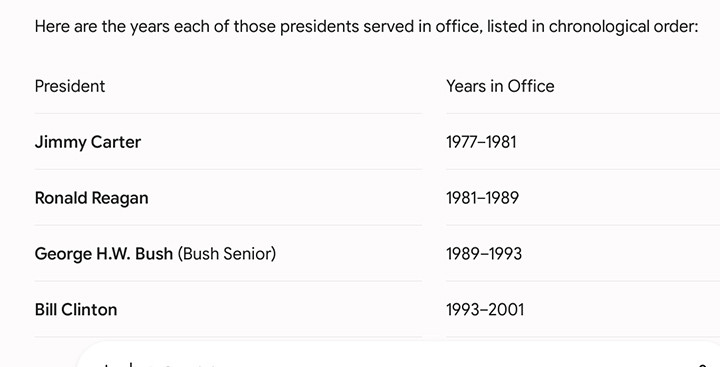
Task: Click the Jimmy Carter table row name
Action: point(88,142)
